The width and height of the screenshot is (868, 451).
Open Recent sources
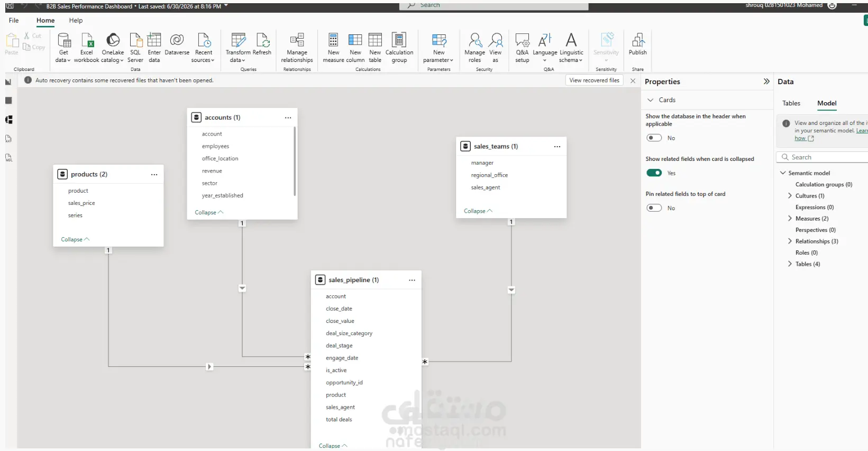tap(204, 48)
